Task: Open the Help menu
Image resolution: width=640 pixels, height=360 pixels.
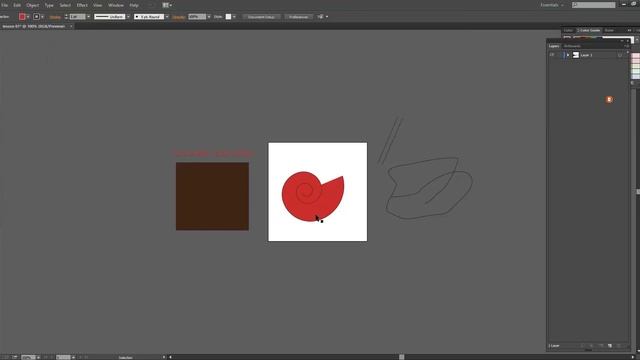Action: [134, 5]
